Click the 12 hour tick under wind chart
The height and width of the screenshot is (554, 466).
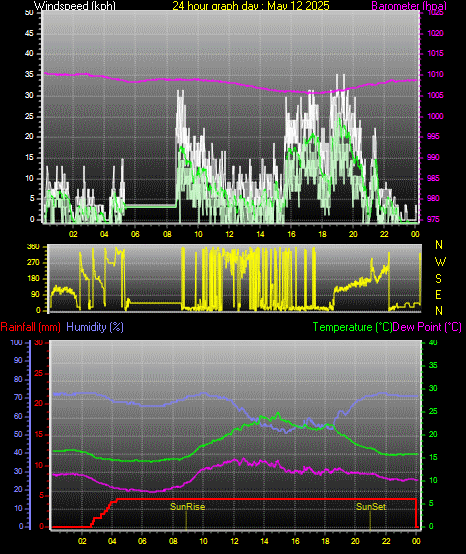coord(229,234)
